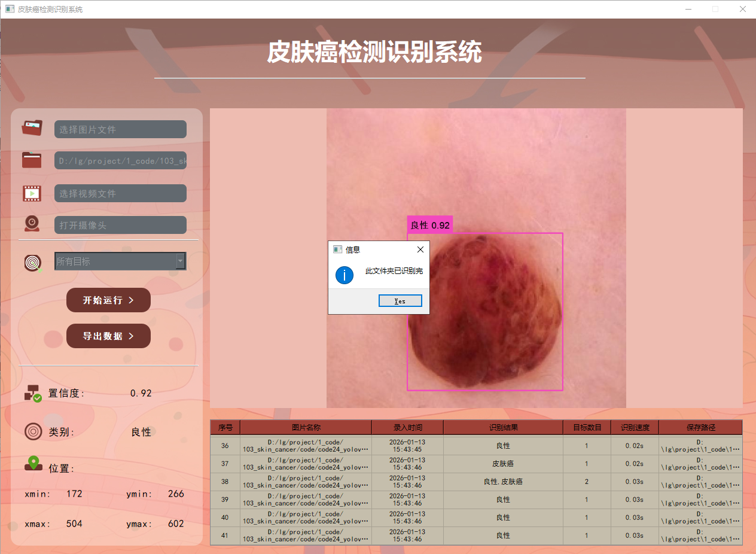This screenshot has height=554, width=756.
Task: Click the 选择图片文件 input field
Action: tap(120, 129)
